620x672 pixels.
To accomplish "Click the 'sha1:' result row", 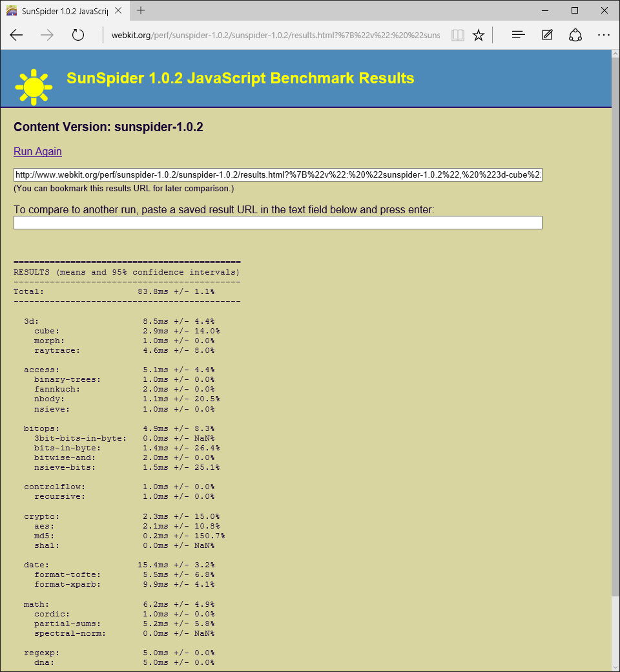I will (124, 545).
